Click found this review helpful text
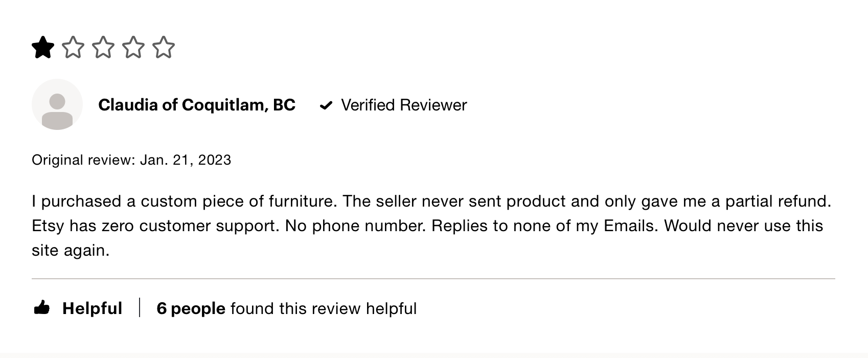The height and width of the screenshot is (358, 868). [324, 308]
